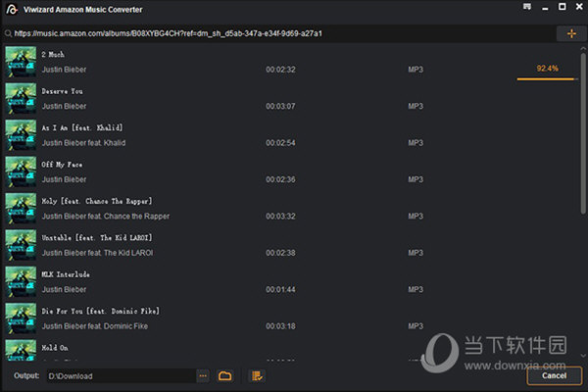Select track Holy [feat. Chance The Rapper]
This screenshot has width=588, height=392.
tap(97, 201)
